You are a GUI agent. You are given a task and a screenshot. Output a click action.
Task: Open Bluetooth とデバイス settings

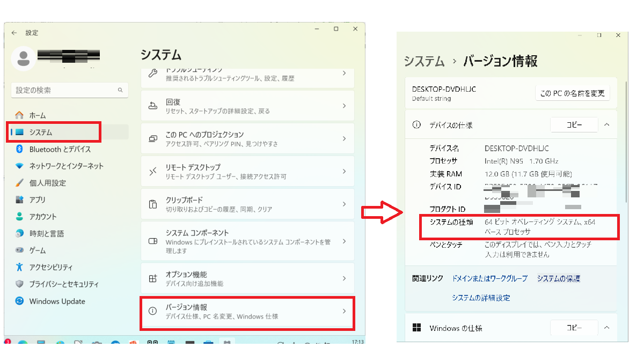coord(60,149)
